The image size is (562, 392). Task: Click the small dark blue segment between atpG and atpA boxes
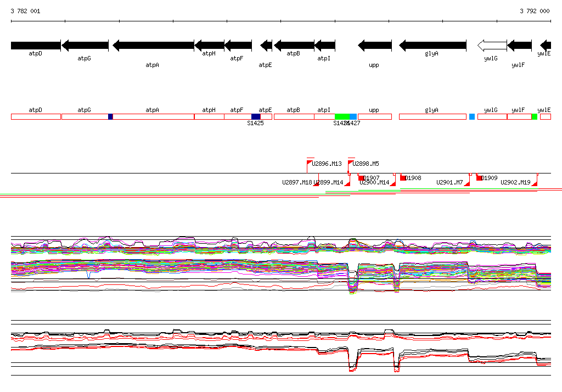110,116
